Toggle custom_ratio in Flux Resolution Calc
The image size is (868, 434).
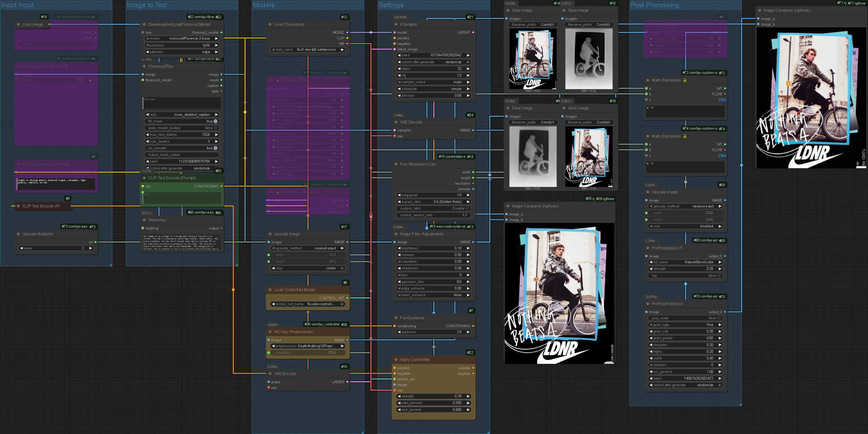434,209
